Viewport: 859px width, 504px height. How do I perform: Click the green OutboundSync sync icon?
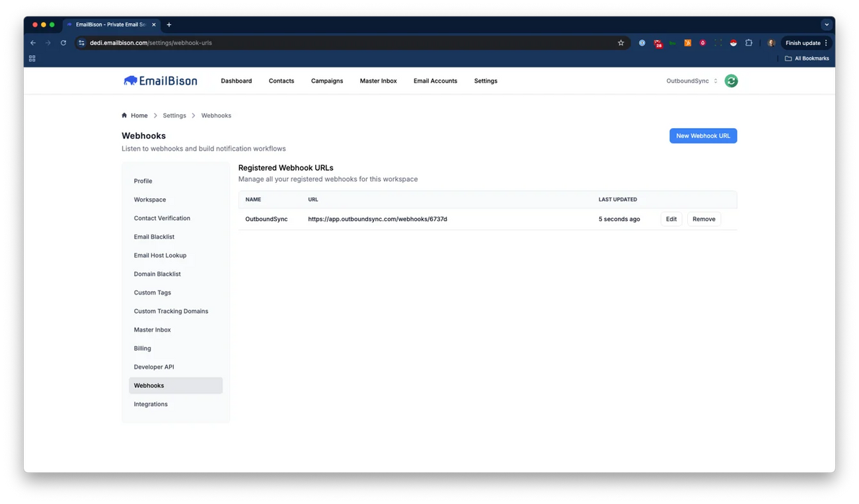[731, 80]
